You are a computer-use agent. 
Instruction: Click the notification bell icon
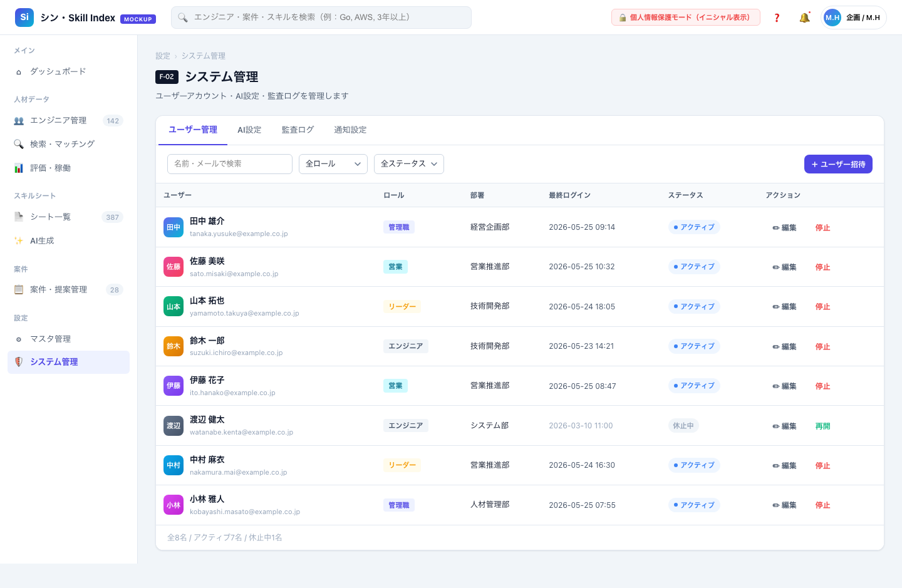(x=804, y=18)
